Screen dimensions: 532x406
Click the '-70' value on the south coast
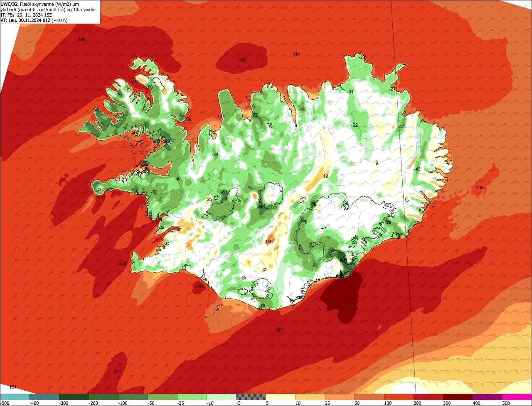261,306
